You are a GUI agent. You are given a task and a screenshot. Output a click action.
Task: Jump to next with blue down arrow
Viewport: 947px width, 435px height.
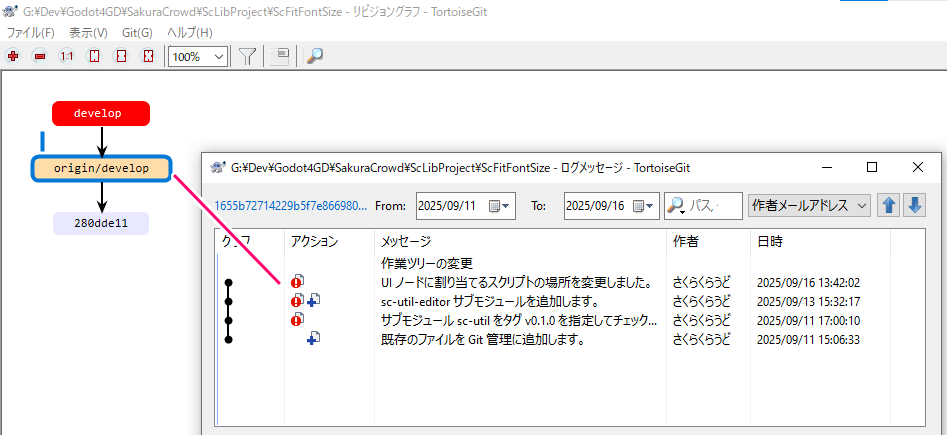point(914,205)
